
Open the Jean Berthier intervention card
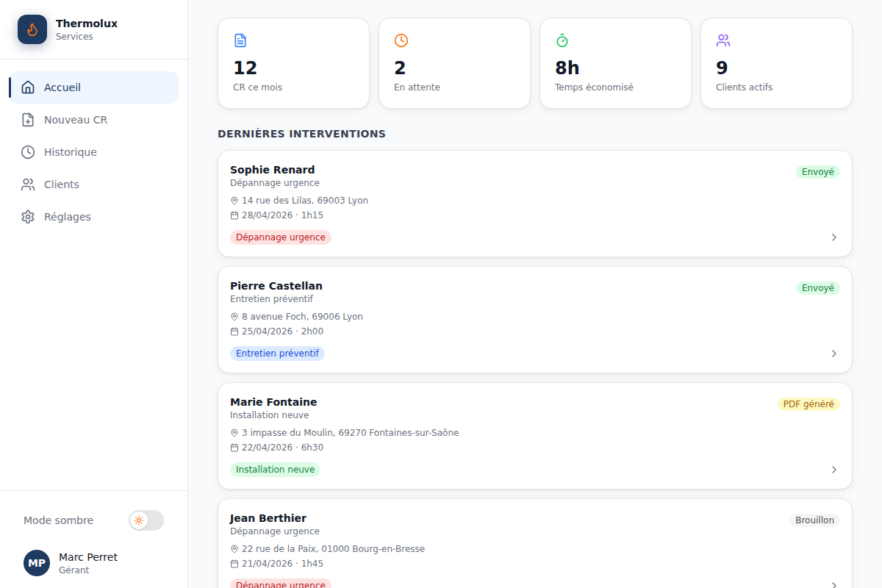point(535,544)
